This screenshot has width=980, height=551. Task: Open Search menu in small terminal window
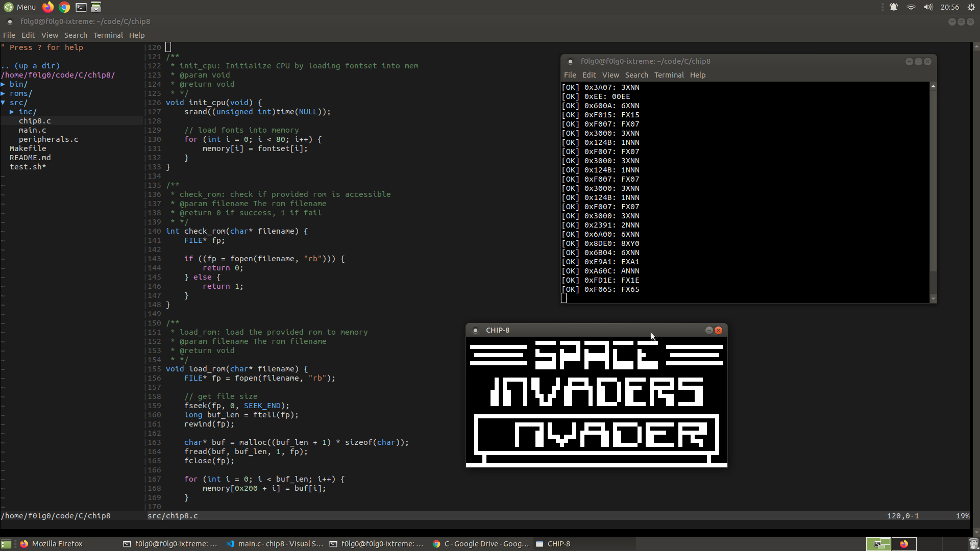[x=636, y=75]
